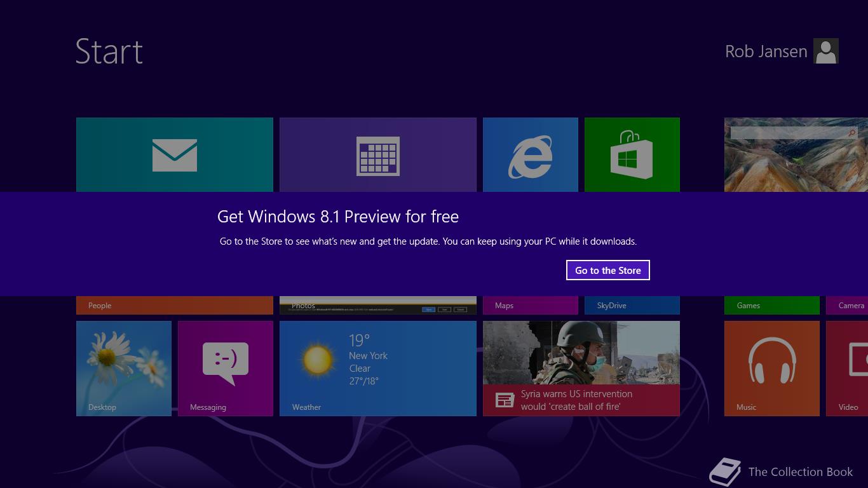
Task: Click the Rob Jansen user name
Action: pos(766,51)
